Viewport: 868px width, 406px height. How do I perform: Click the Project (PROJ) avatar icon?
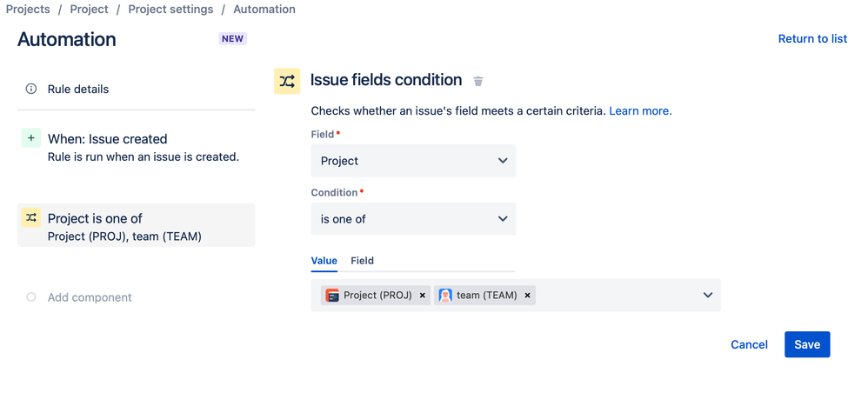coord(332,296)
